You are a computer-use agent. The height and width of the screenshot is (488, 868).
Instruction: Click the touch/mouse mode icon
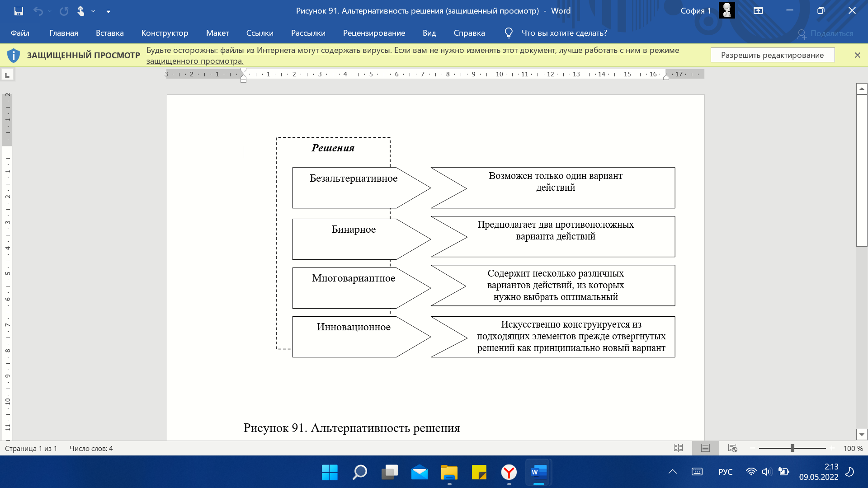pos(80,11)
